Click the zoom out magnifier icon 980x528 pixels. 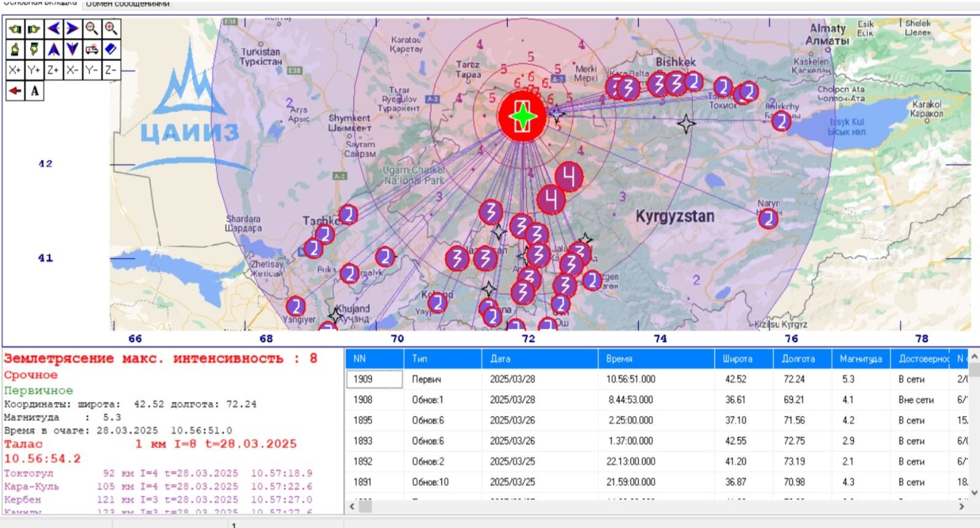pyautogui.click(x=91, y=28)
